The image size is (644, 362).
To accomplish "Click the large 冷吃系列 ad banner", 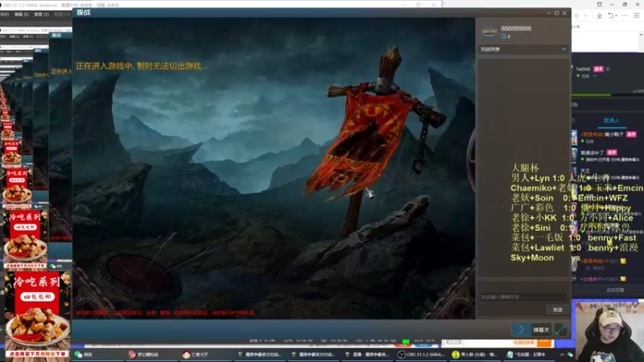I will point(37,315).
